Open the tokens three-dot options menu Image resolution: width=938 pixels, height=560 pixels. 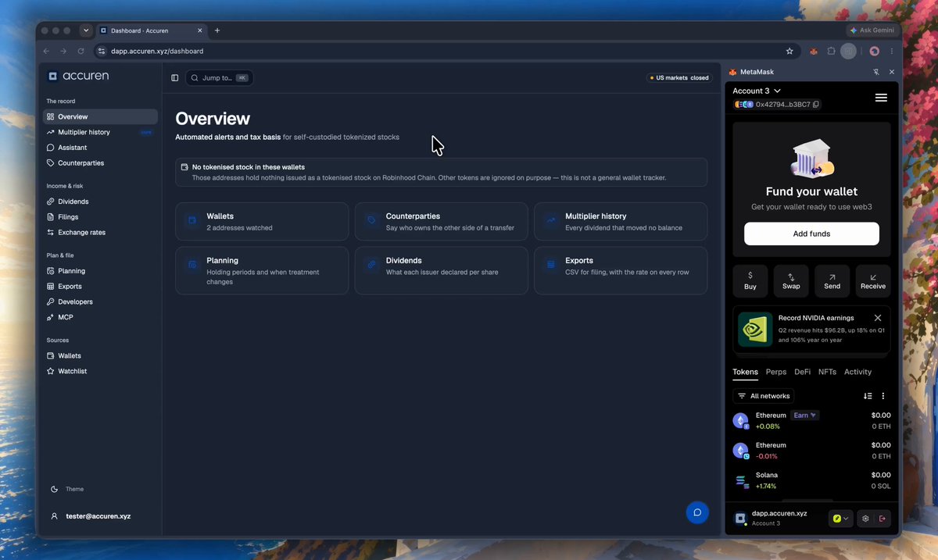(883, 396)
